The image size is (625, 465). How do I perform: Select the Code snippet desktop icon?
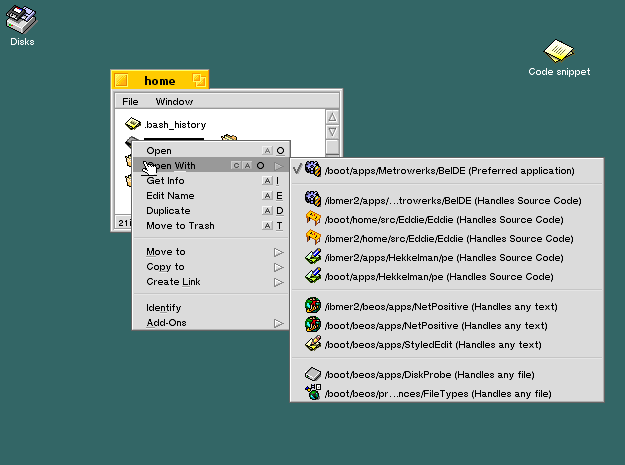(x=559, y=51)
